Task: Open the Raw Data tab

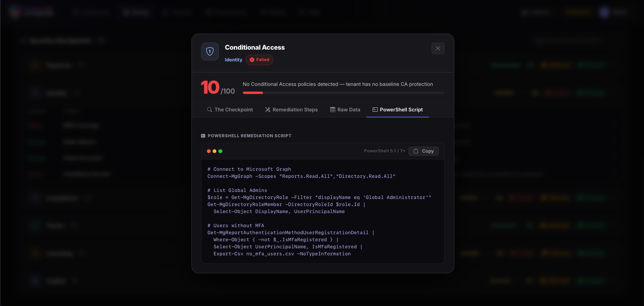Action: (x=345, y=110)
